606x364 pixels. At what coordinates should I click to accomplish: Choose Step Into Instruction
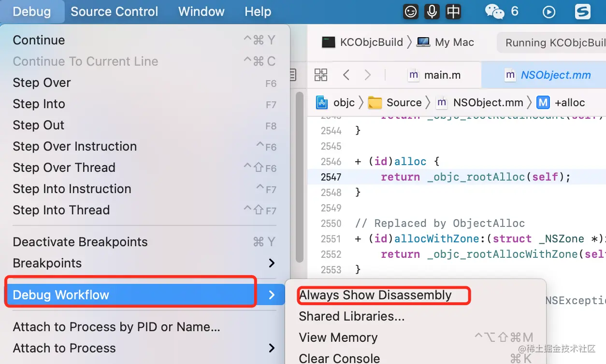click(145, 189)
